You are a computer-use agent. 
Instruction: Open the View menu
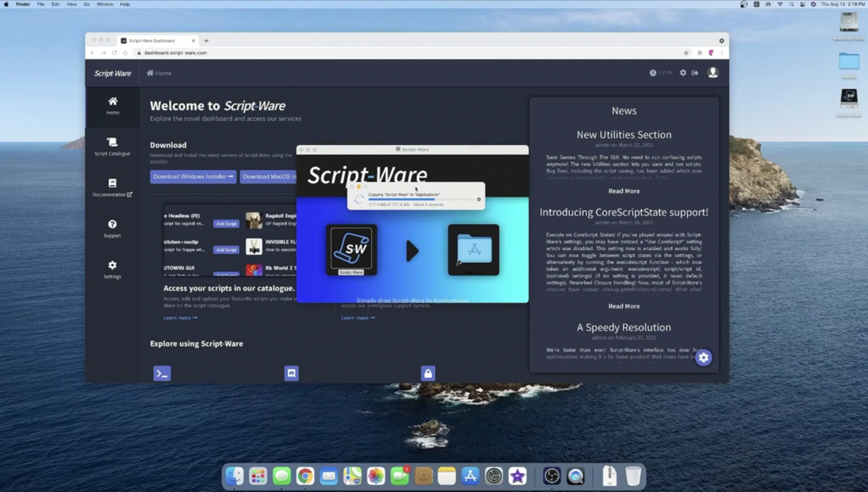click(72, 4)
